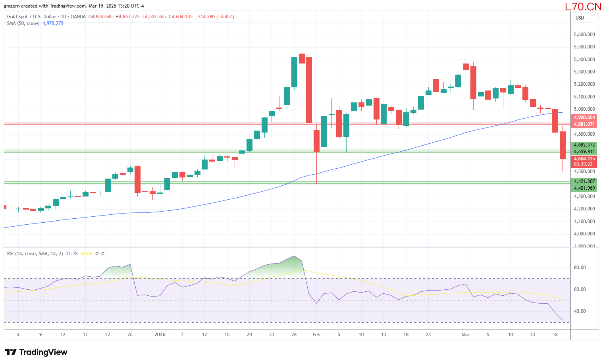Click the current price label 4,604.135

(584, 159)
